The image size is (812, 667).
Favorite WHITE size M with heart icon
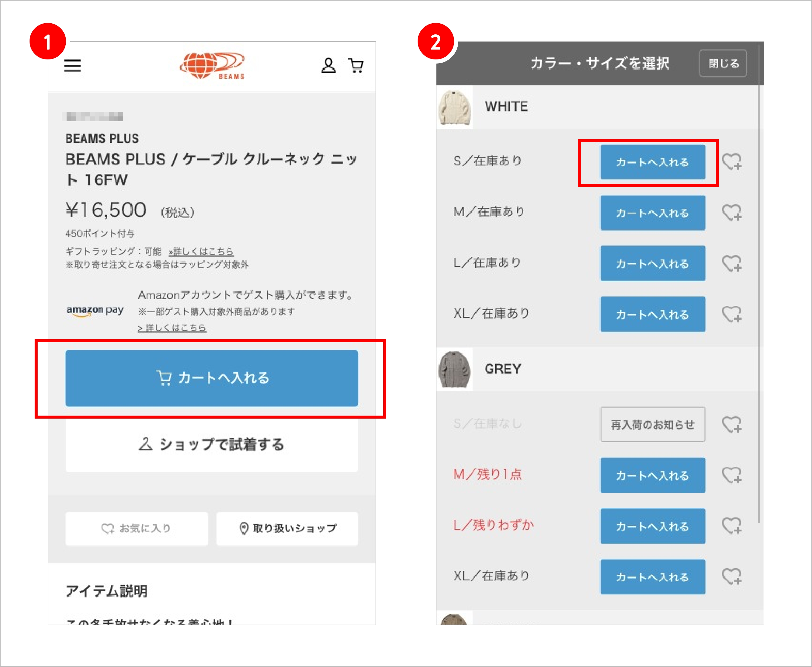(731, 213)
